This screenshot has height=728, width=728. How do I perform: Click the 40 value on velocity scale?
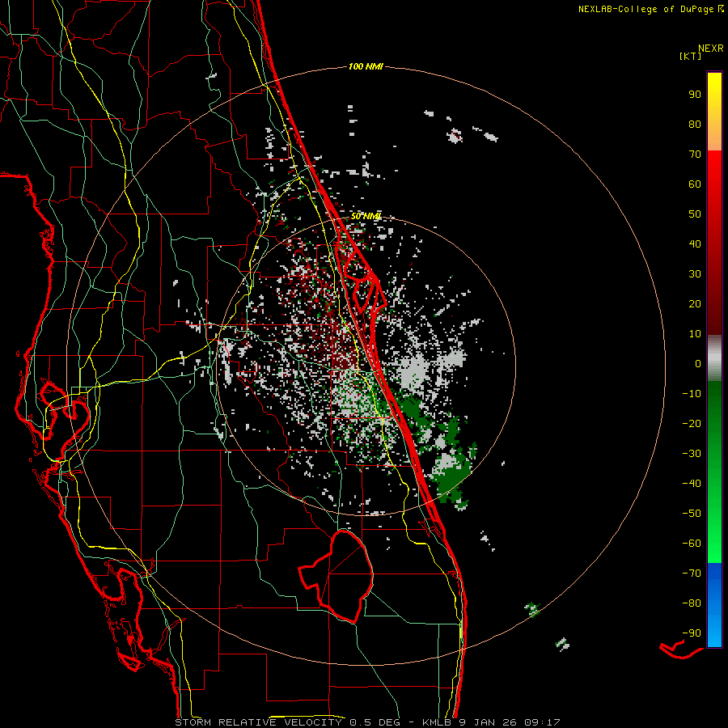click(x=695, y=244)
